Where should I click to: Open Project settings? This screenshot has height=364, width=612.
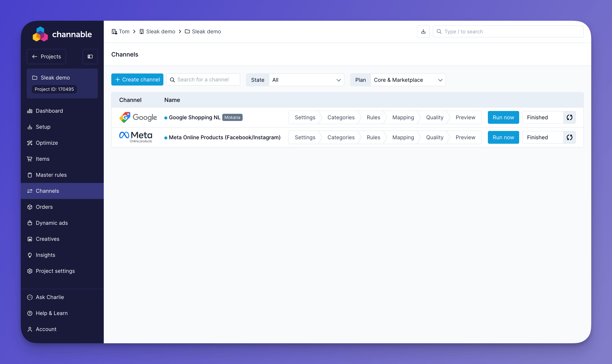(62, 271)
